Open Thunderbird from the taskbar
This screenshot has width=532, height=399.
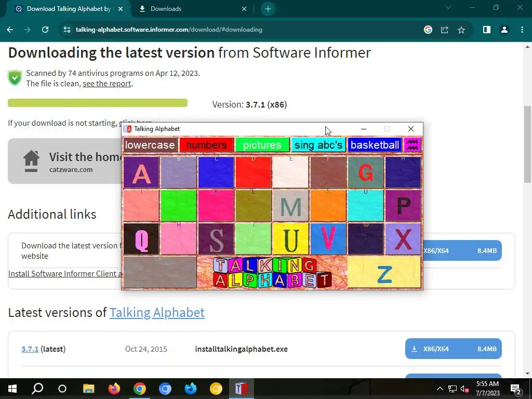point(190,389)
